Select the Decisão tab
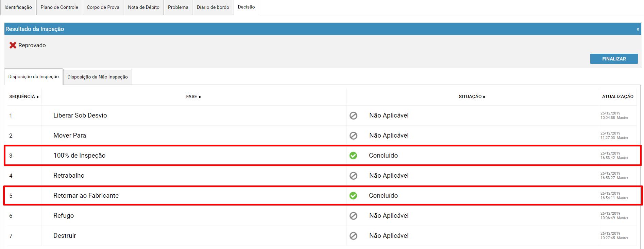The image size is (644, 249). click(x=246, y=7)
